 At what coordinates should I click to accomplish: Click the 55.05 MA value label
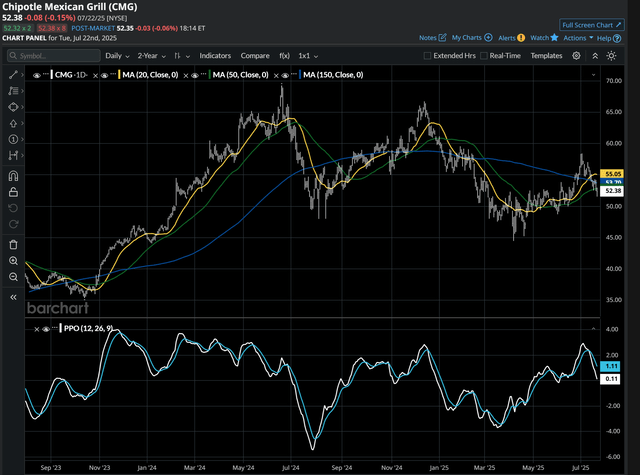(x=612, y=174)
